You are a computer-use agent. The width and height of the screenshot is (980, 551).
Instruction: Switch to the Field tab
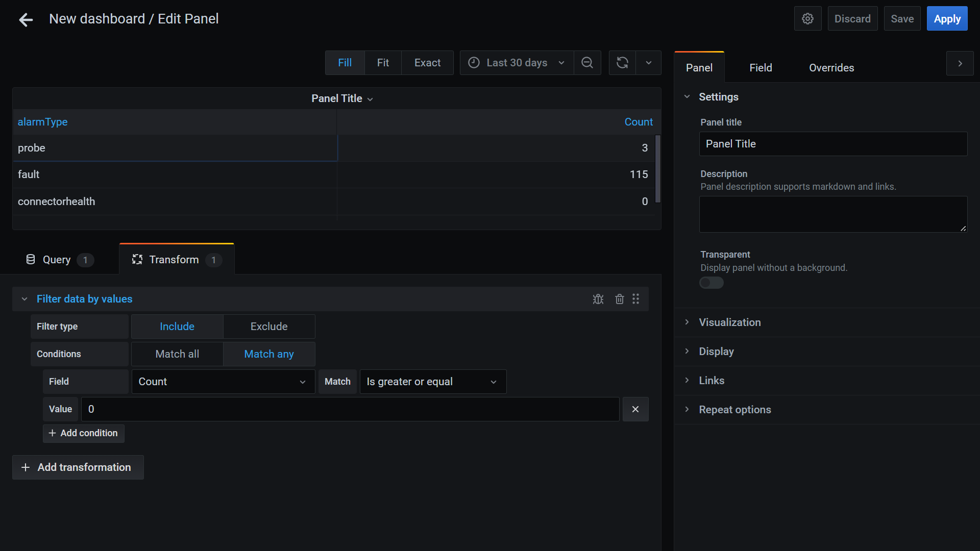click(760, 67)
